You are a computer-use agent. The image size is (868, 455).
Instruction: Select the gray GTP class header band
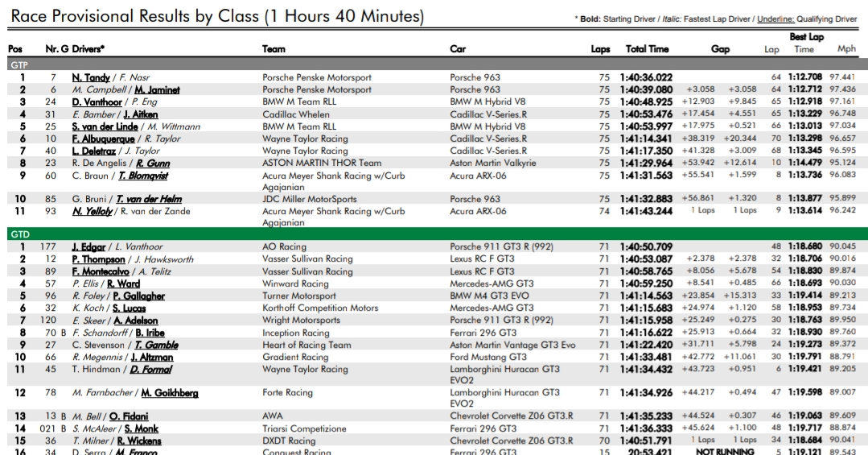434,64
